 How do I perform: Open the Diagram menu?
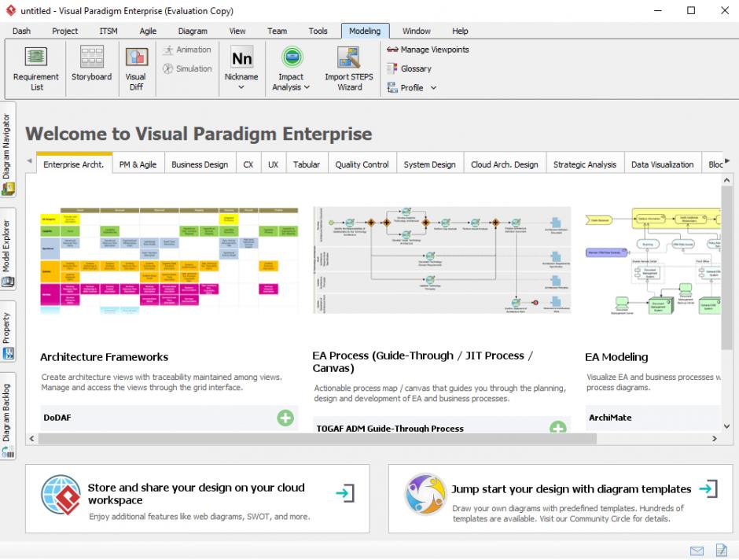(x=193, y=31)
